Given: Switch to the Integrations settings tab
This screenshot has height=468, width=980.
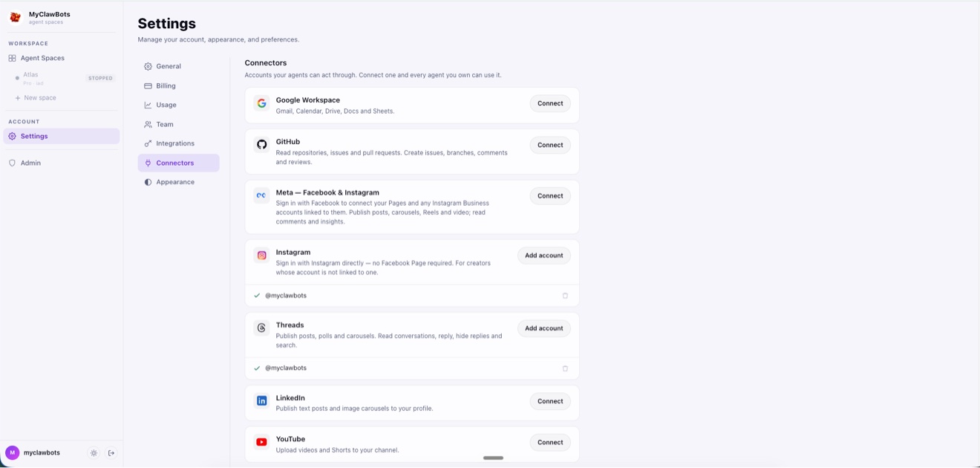Looking at the screenshot, I should point(178,143).
